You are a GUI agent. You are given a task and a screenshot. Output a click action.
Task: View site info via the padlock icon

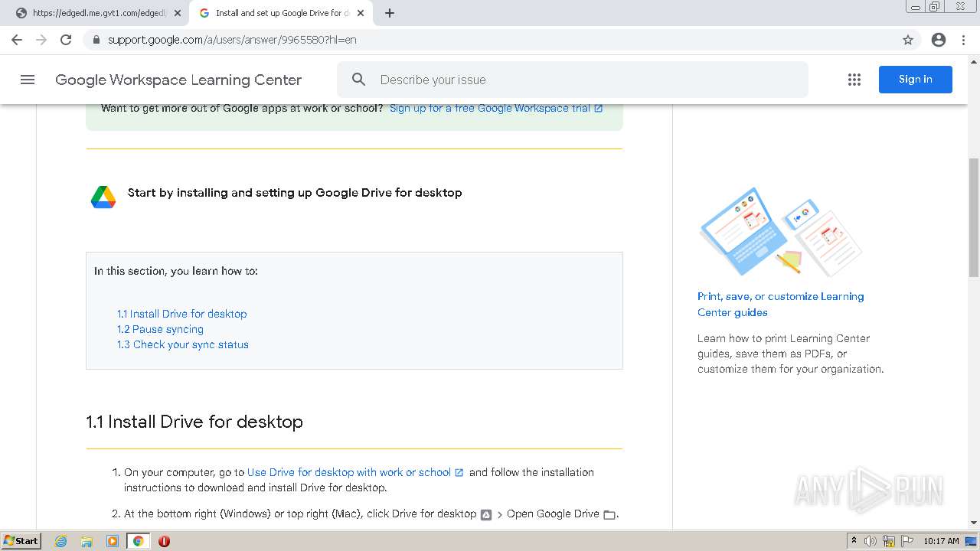(x=96, y=40)
